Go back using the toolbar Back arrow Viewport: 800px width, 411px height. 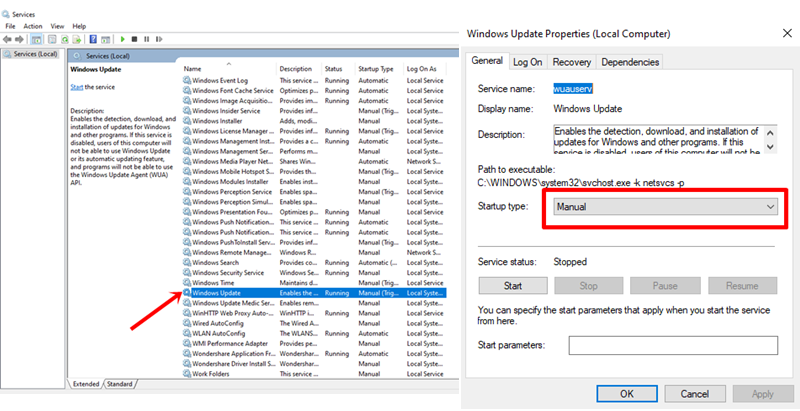pos(7,39)
